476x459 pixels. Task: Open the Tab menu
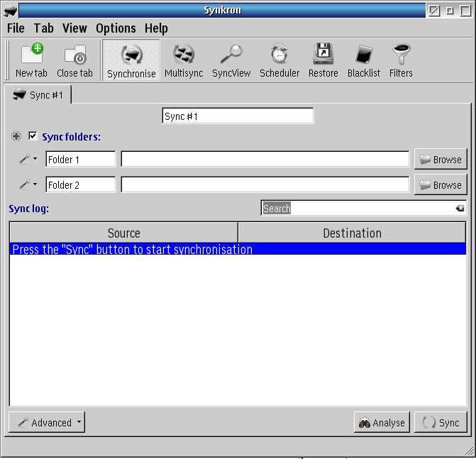click(x=44, y=28)
